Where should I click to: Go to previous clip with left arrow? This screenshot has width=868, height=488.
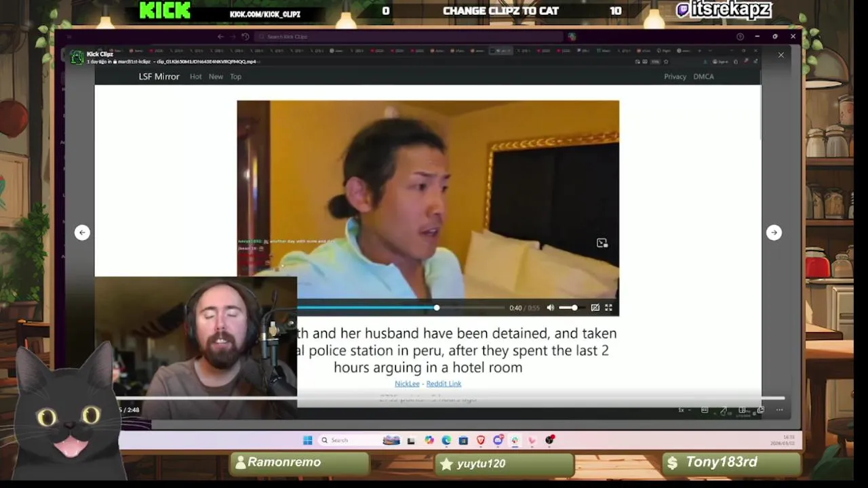tap(82, 232)
